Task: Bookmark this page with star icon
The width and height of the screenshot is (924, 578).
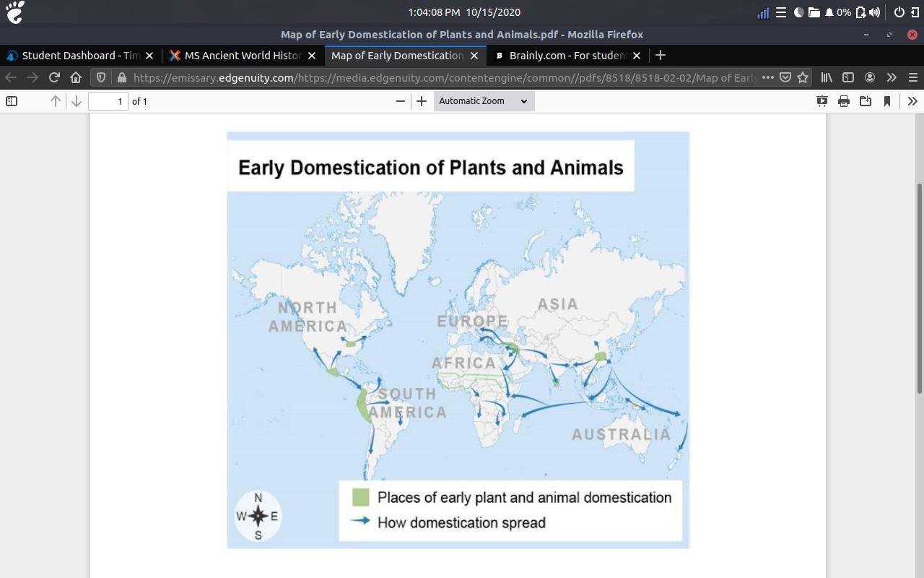Action: [802, 77]
